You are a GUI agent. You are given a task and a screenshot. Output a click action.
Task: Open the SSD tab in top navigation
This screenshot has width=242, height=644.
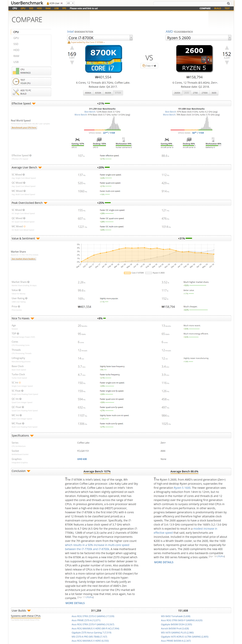pos(31,8)
